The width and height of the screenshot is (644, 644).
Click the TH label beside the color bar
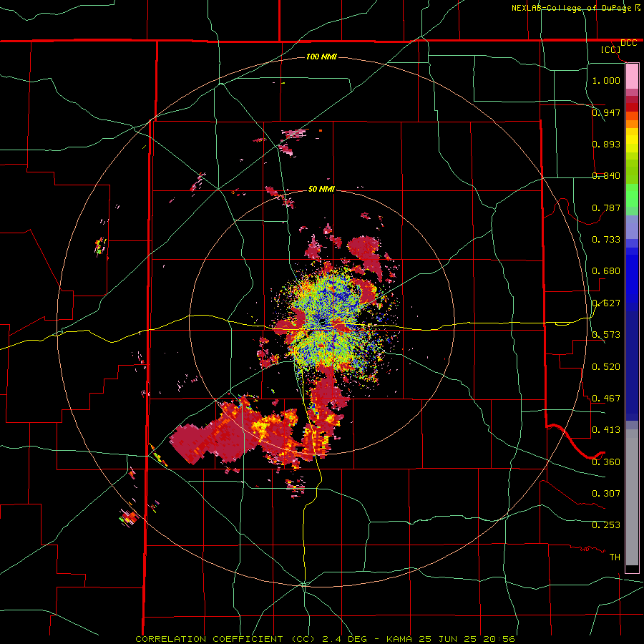615,557
